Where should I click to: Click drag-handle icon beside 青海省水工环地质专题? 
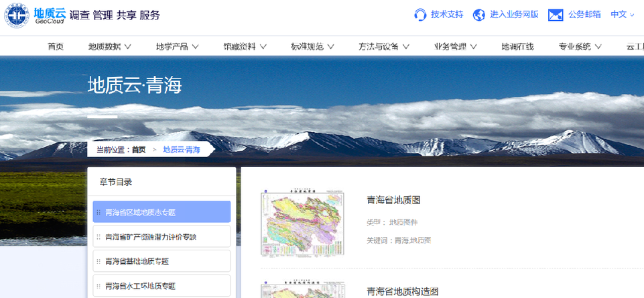99,286
